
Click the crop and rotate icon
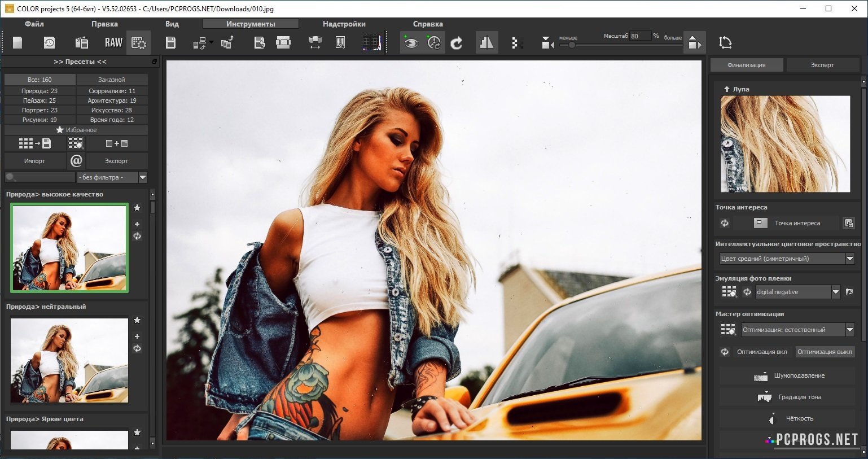coord(725,43)
